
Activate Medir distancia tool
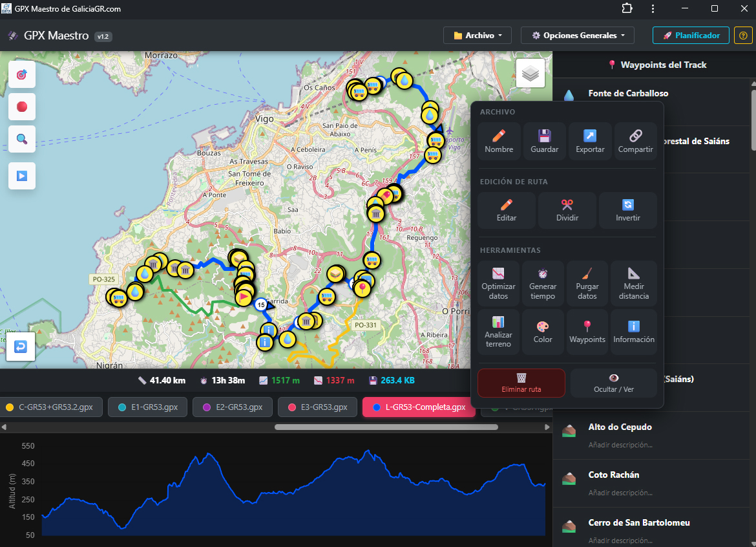[x=633, y=284]
